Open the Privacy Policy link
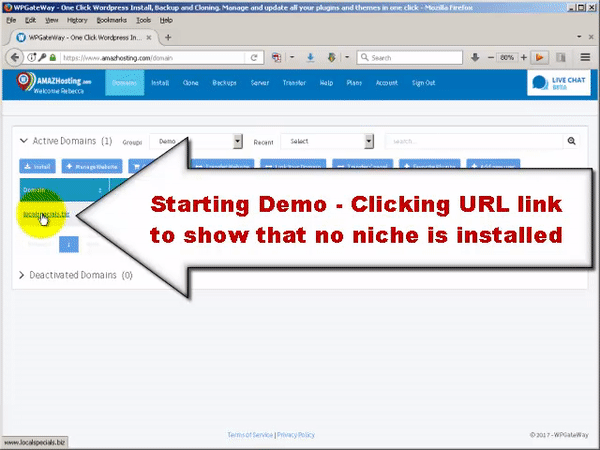Screen dimensions: 600x450 (x=296, y=435)
